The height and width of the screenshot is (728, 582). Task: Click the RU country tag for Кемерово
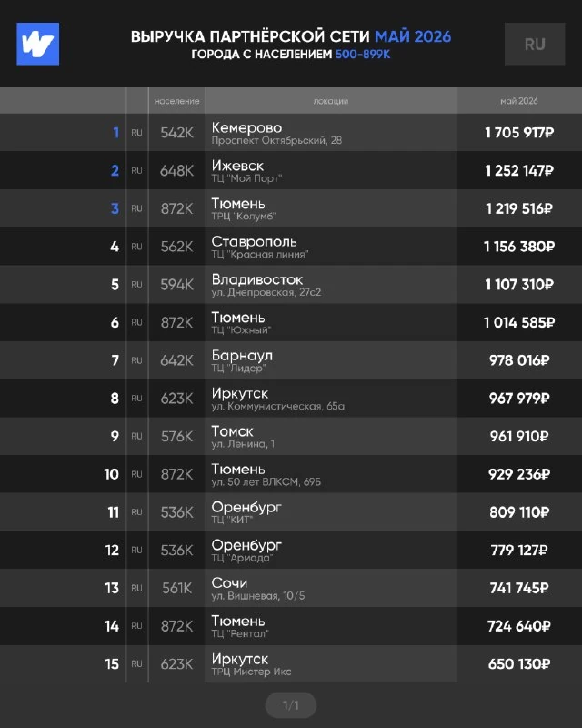coord(136,133)
